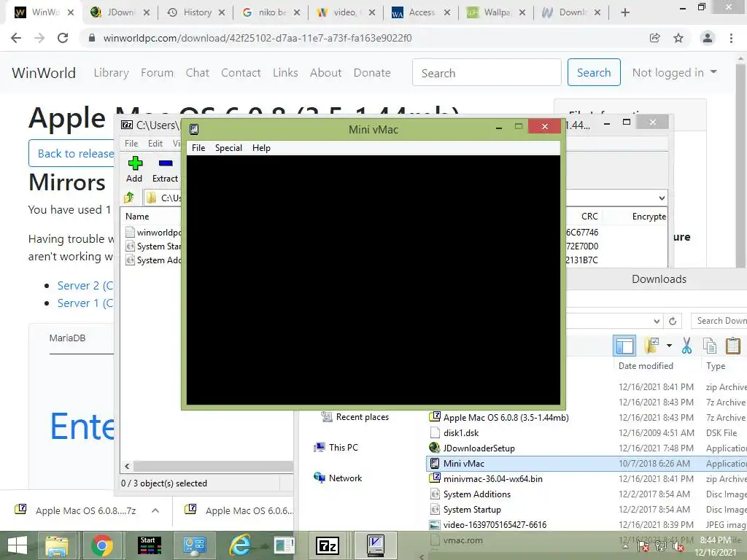Open the Chrome profile icon

708,38
